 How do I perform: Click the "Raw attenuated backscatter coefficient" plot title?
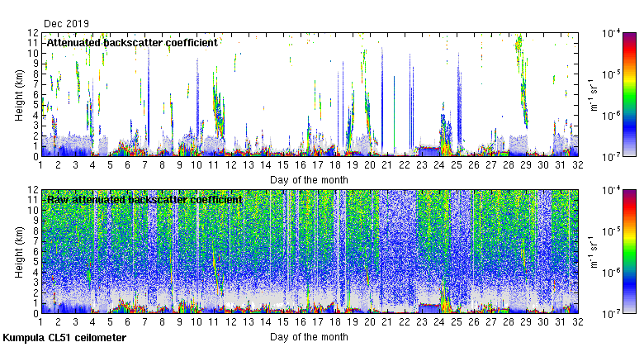(145, 200)
